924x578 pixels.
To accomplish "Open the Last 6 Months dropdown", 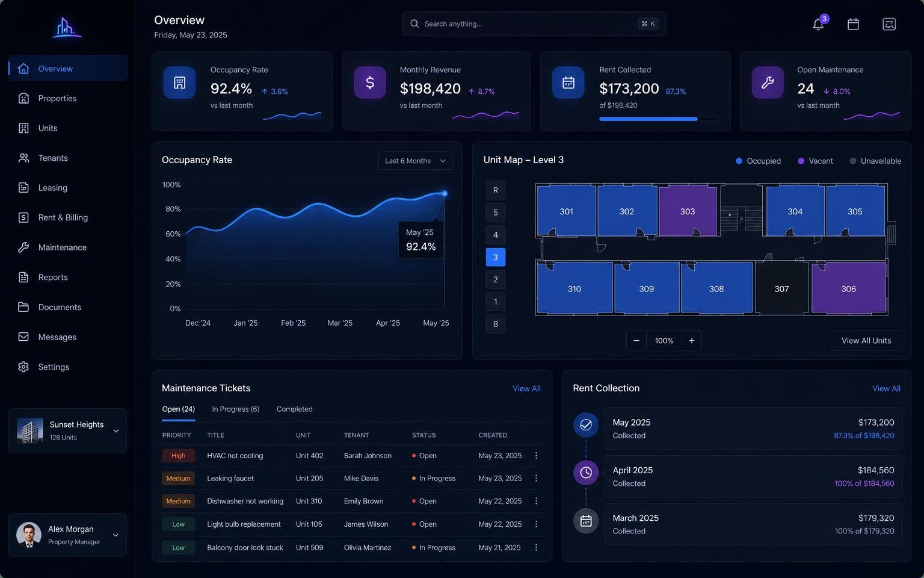I will point(416,161).
